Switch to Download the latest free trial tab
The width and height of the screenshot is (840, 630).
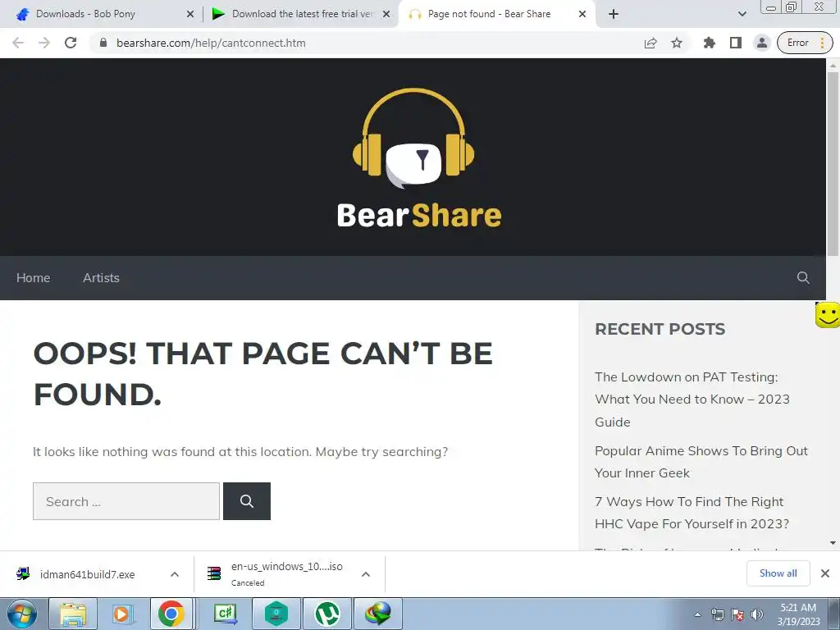tap(300, 14)
